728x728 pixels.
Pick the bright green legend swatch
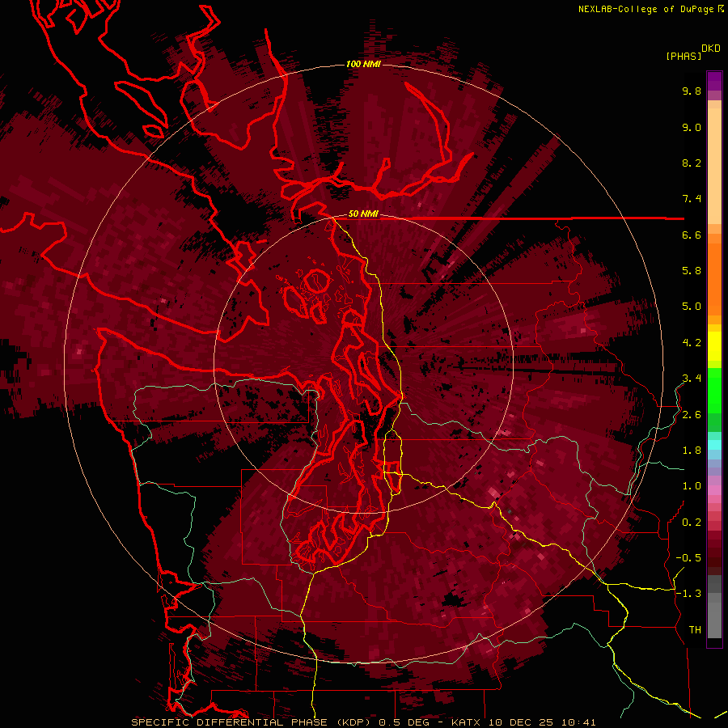click(x=714, y=392)
